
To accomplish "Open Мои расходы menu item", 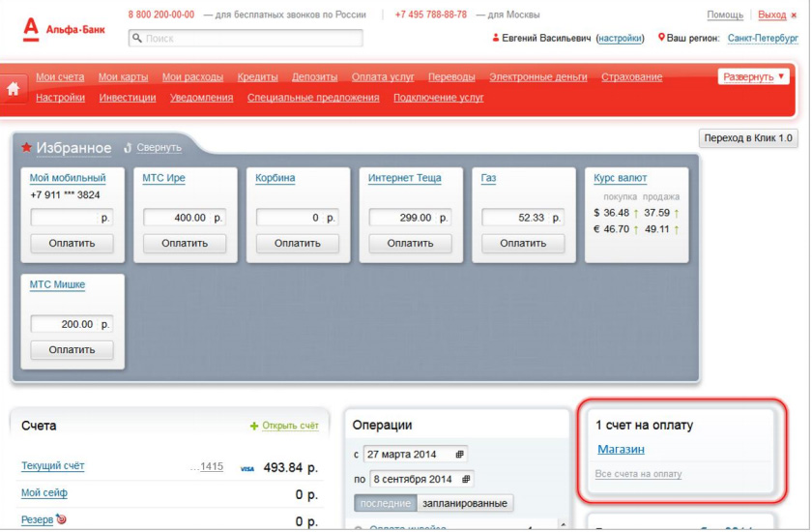I will (192, 76).
